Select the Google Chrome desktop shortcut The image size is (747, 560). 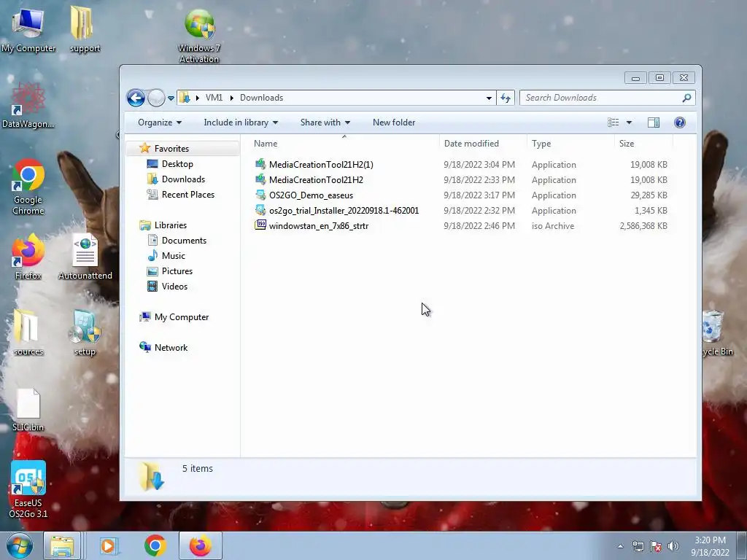28,187
